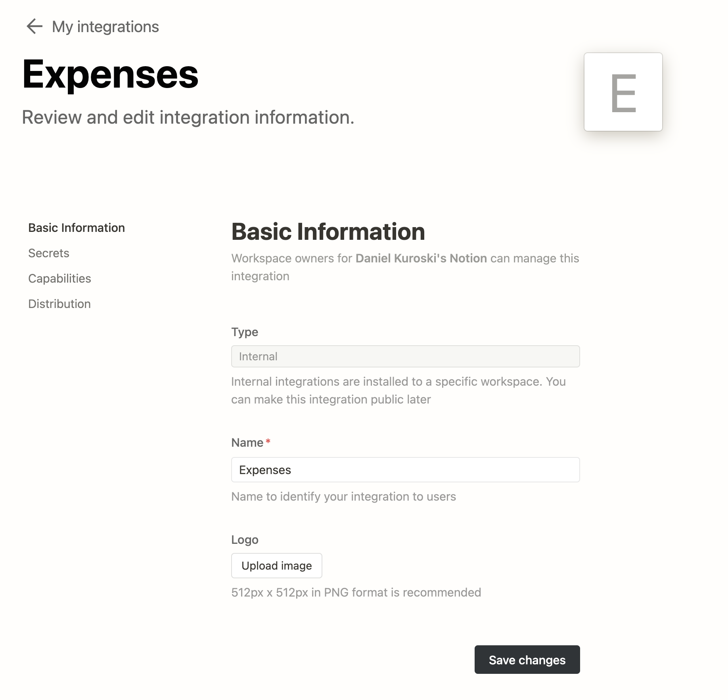The height and width of the screenshot is (700, 728).
Task: Open My integrations
Action: coord(105,26)
